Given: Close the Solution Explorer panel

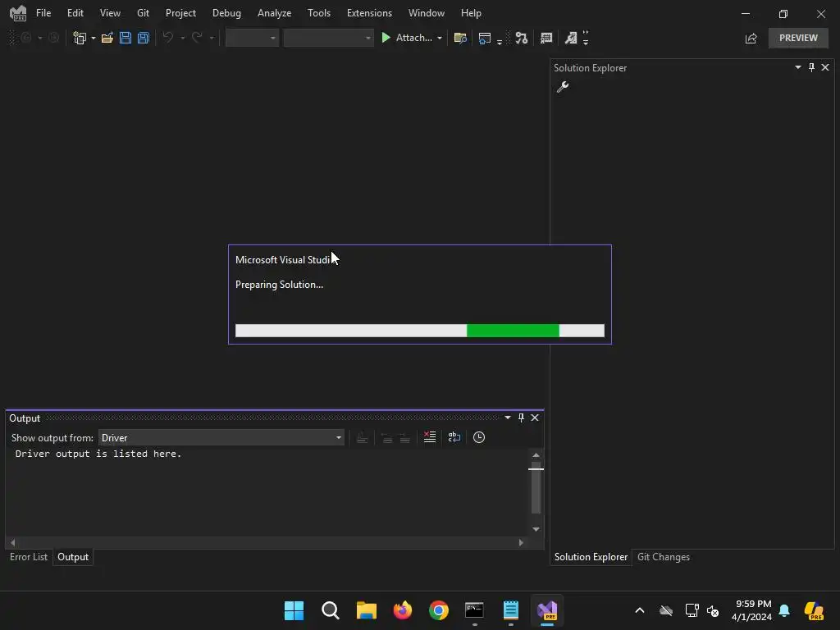Looking at the screenshot, I should tap(825, 67).
